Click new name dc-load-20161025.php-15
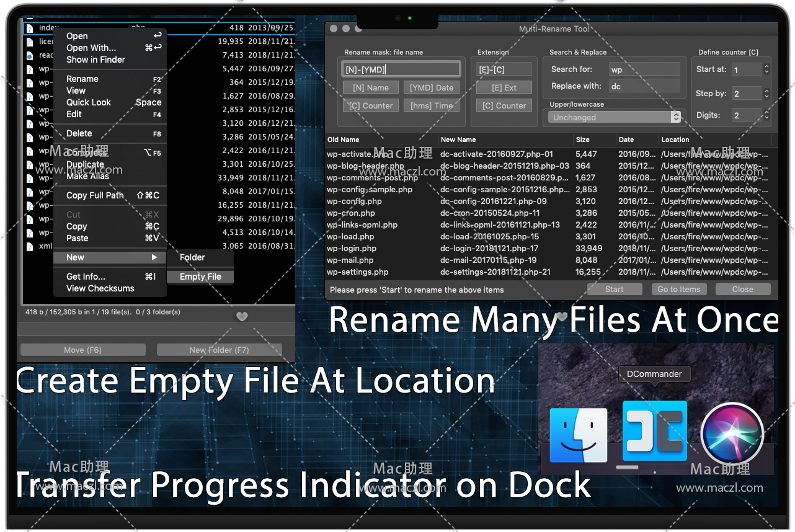 [x=490, y=237]
